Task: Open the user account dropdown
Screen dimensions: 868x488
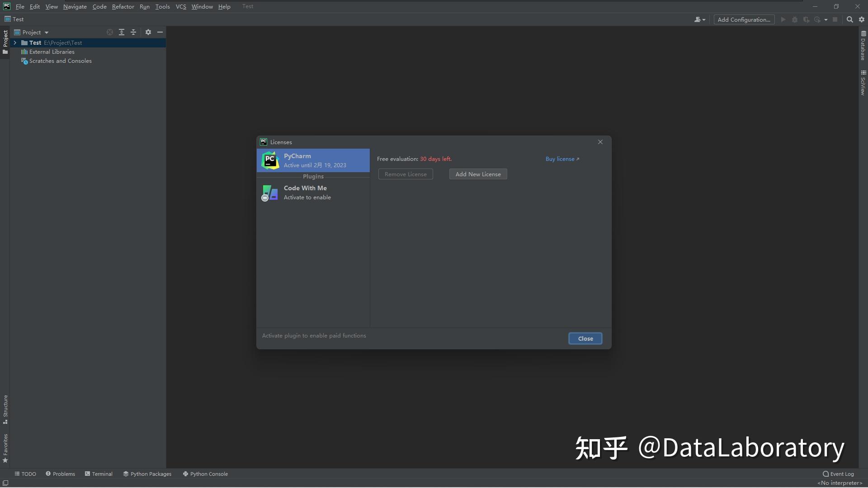Action: click(x=699, y=19)
